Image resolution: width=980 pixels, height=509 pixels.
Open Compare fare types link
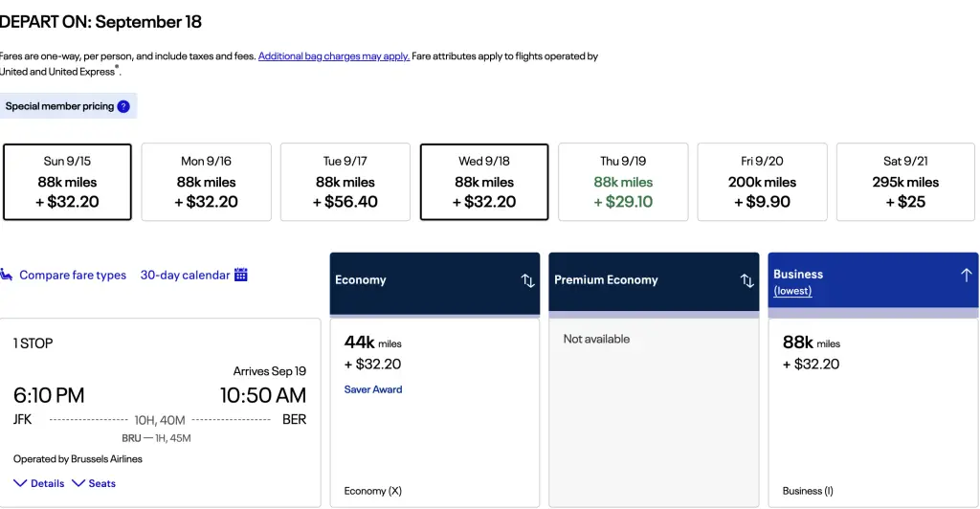(x=73, y=276)
